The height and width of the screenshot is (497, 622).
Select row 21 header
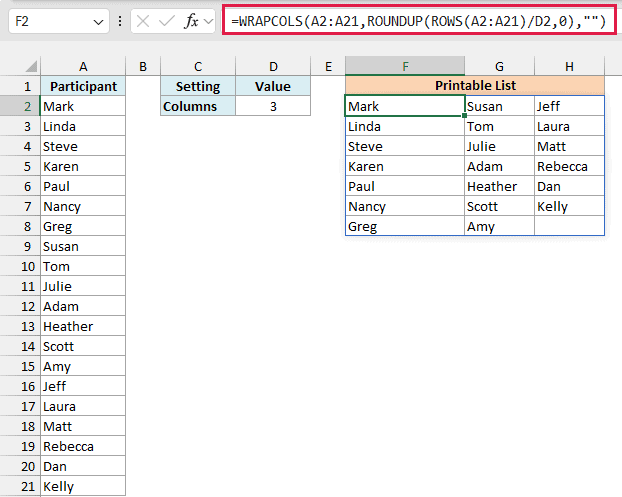click(x=20, y=486)
